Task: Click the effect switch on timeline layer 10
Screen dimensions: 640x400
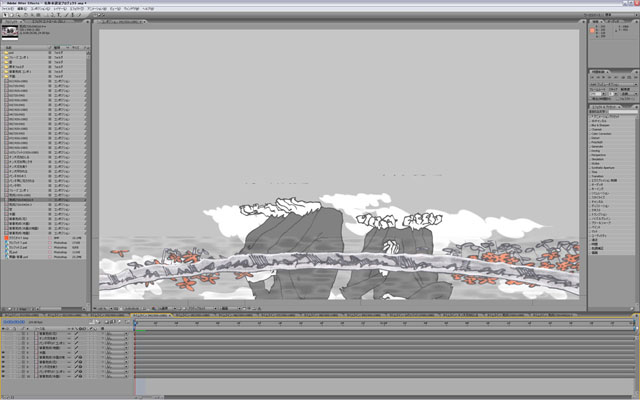Action: [x=80, y=376]
